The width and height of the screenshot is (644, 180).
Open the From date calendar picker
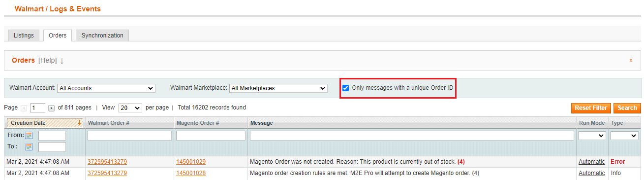pyautogui.click(x=29, y=136)
